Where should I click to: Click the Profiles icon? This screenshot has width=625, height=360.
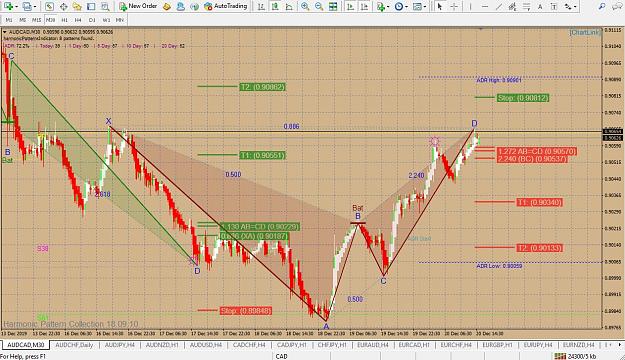(27, 6)
